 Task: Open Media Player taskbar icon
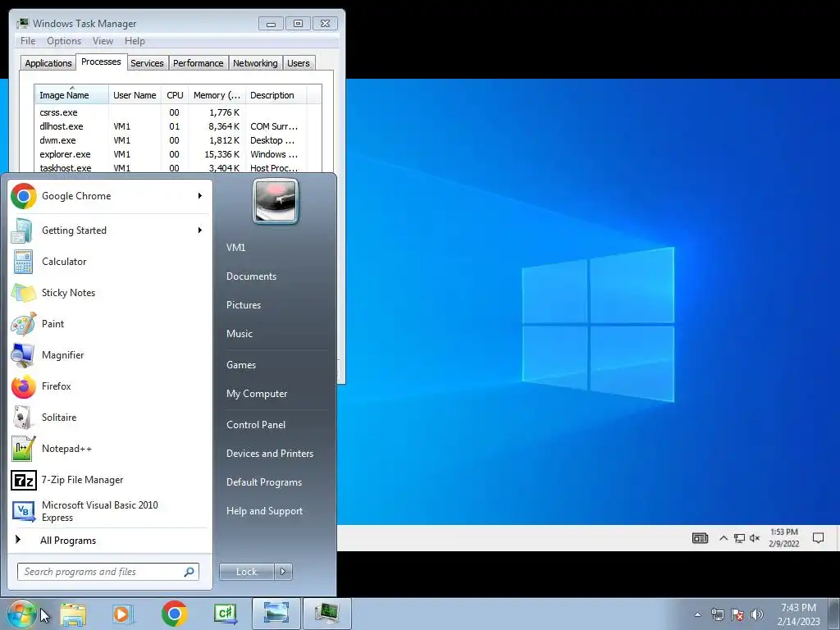[x=121, y=614]
